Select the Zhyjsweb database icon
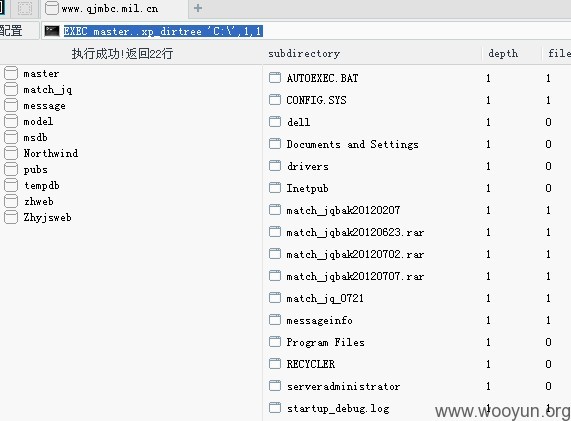Viewport: 571px width, 421px height. (11, 217)
